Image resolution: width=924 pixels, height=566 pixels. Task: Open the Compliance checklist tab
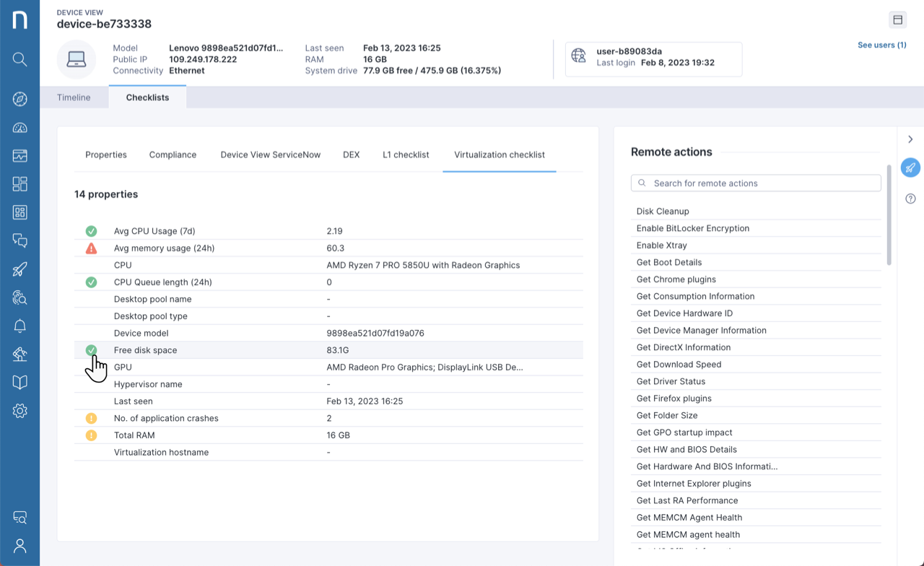click(x=173, y=154)
